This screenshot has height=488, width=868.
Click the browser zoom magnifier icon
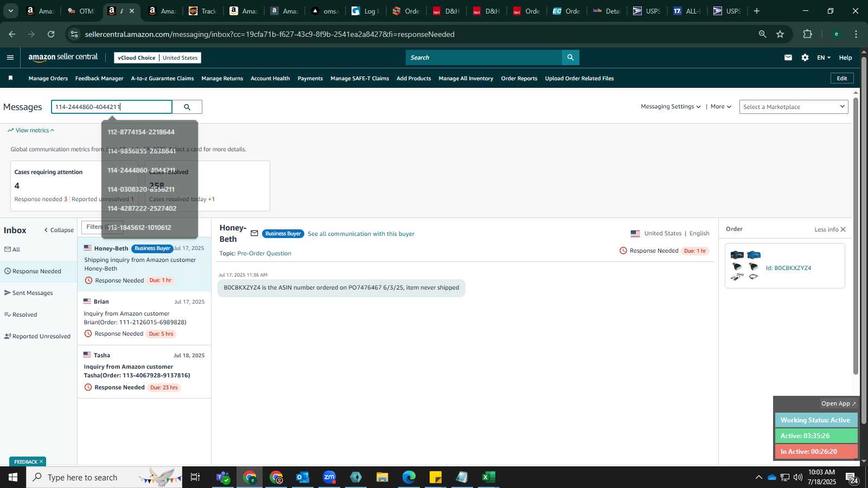tap(763, 34)
